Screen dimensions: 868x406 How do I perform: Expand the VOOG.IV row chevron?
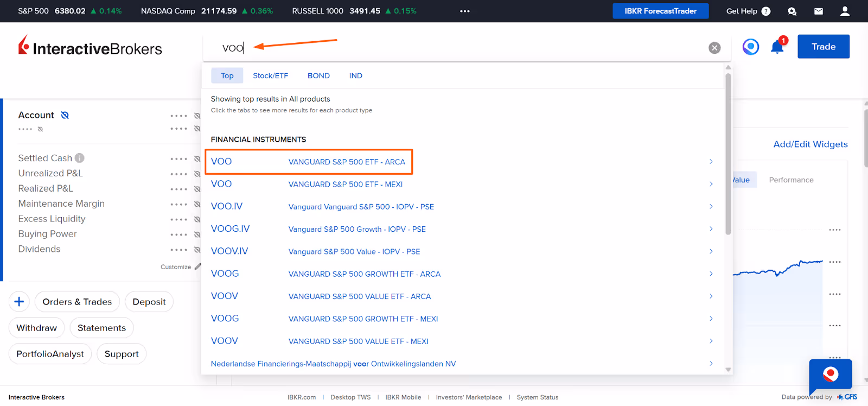711,229
